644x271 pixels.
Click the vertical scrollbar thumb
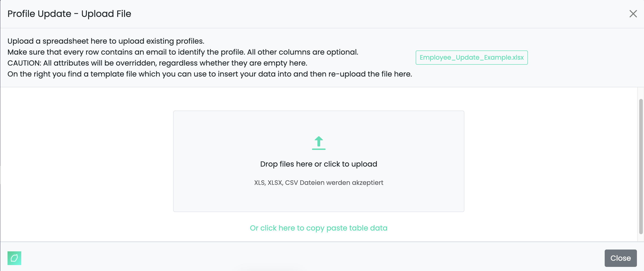tap(641, 166)
